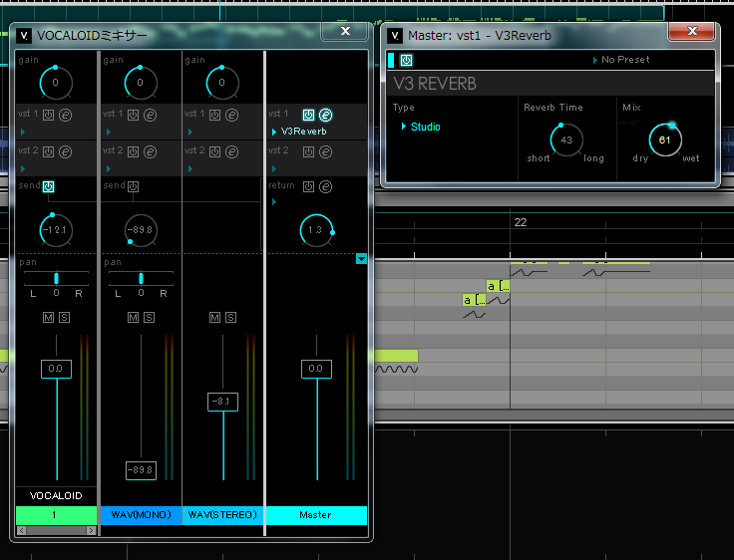Expand Master vst 2 plugin list

coord(274,168)
